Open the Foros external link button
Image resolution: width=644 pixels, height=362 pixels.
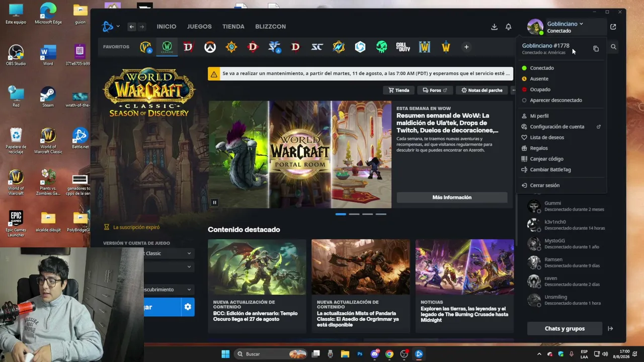(x=435, y=90)
